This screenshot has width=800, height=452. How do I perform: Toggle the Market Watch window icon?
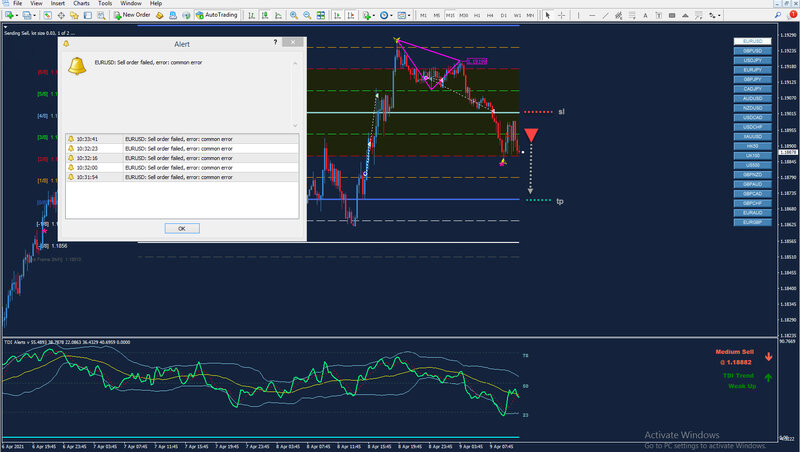coord(47,15)
